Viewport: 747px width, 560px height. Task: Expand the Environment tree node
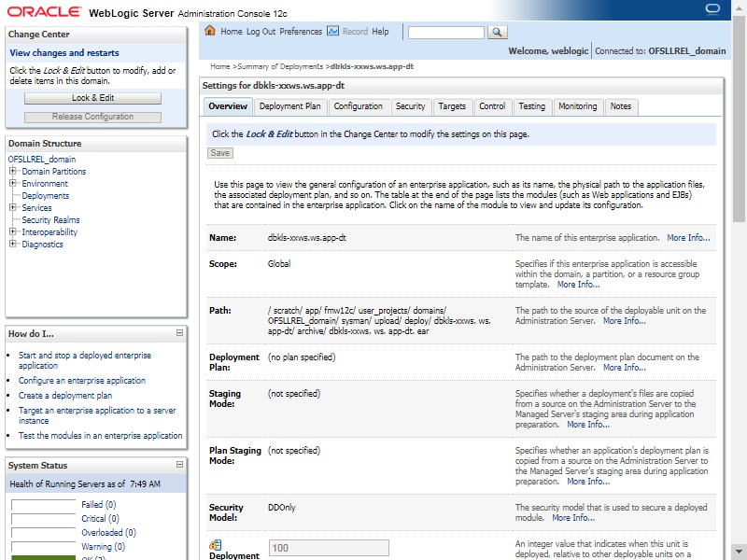[13, 183]
